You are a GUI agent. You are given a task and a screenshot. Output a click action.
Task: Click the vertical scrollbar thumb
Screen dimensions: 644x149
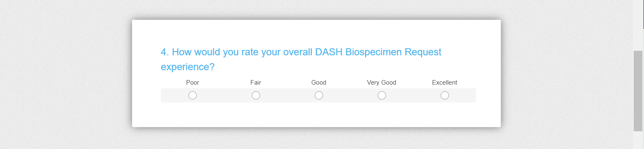(x=638, y=91)
